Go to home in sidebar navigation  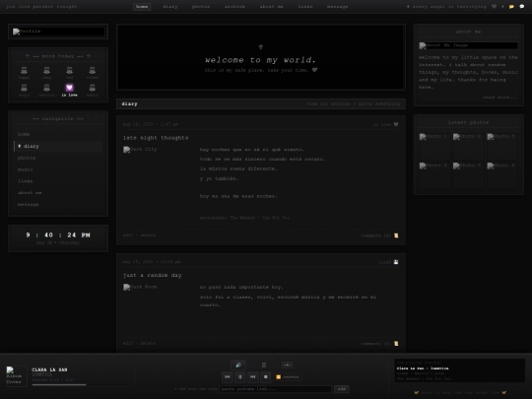58,134
